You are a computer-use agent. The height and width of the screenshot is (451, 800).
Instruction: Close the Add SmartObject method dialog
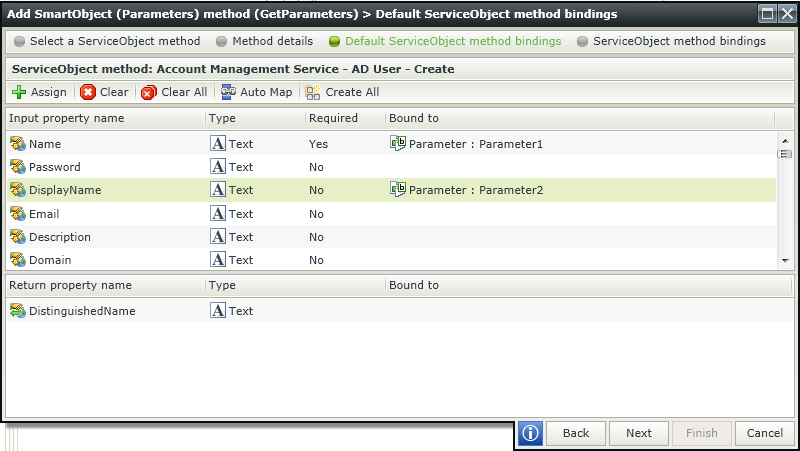(x=787, y=14)
